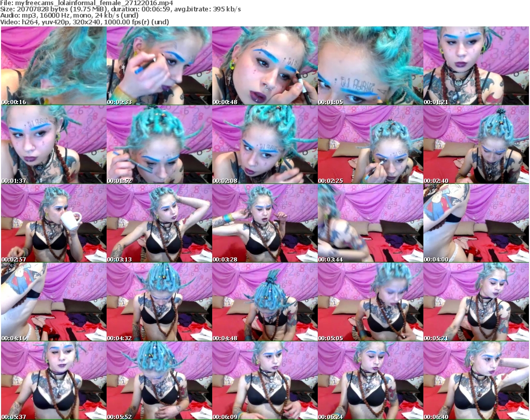Select the thumbnail at 00:04:32
The width and height of the screenshot is (530, 420).
tap(159, 302)
